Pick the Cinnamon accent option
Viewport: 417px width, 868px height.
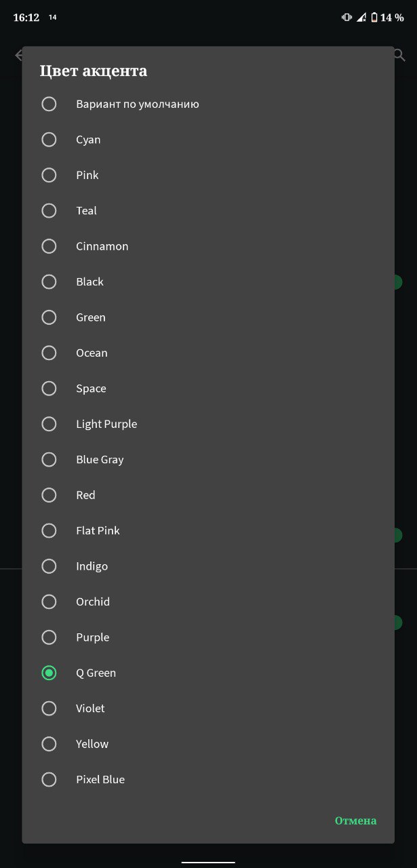tap(208, 246)
